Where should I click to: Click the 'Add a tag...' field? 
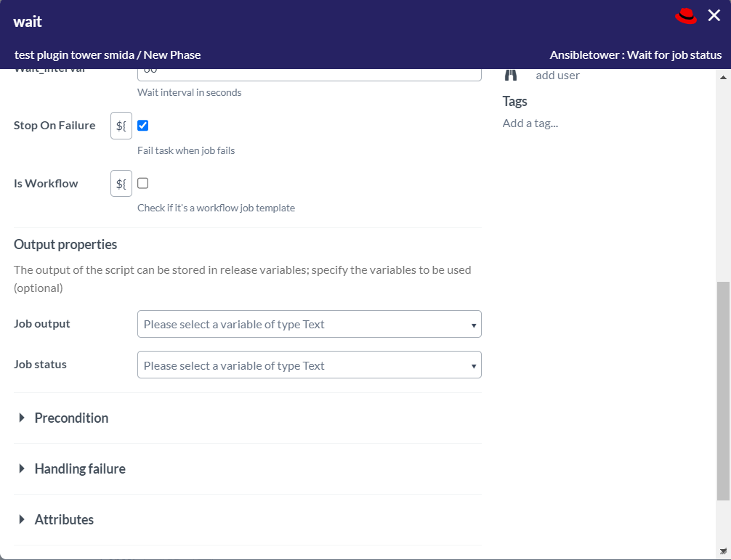(530, 123)
